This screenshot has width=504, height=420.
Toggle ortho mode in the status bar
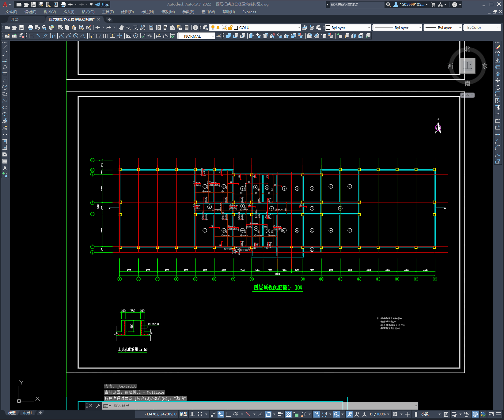coord(228,414)
